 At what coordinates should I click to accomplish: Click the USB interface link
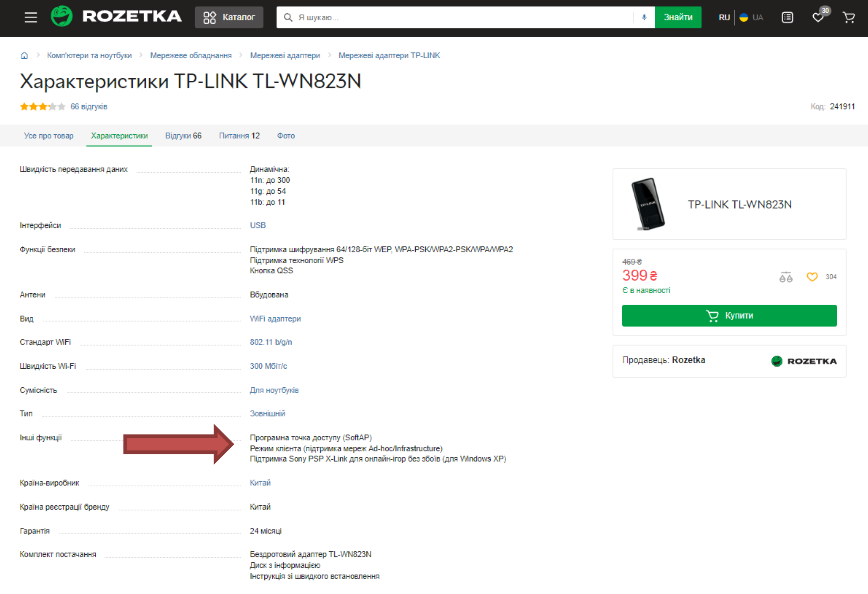tap(258, 225)
